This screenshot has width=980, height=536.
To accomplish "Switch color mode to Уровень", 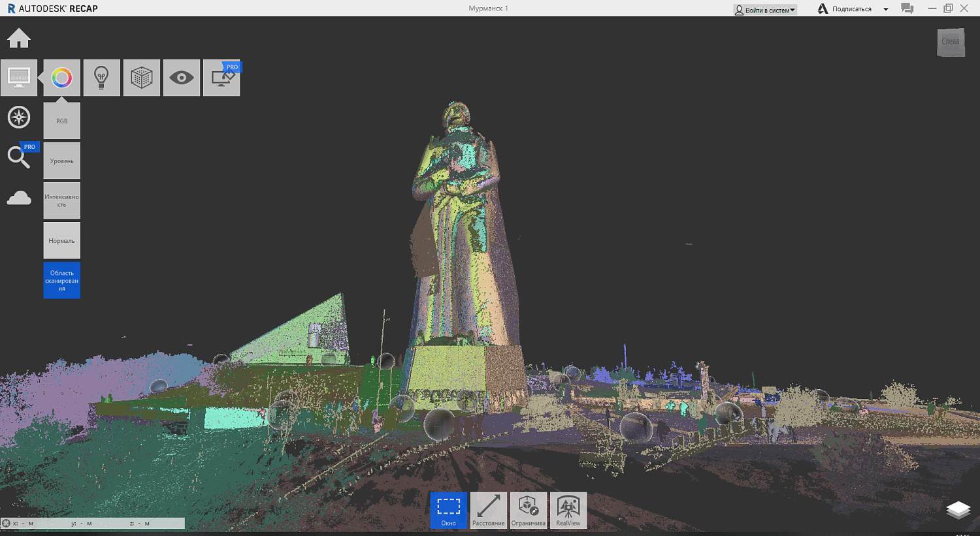I will (62, 161).
